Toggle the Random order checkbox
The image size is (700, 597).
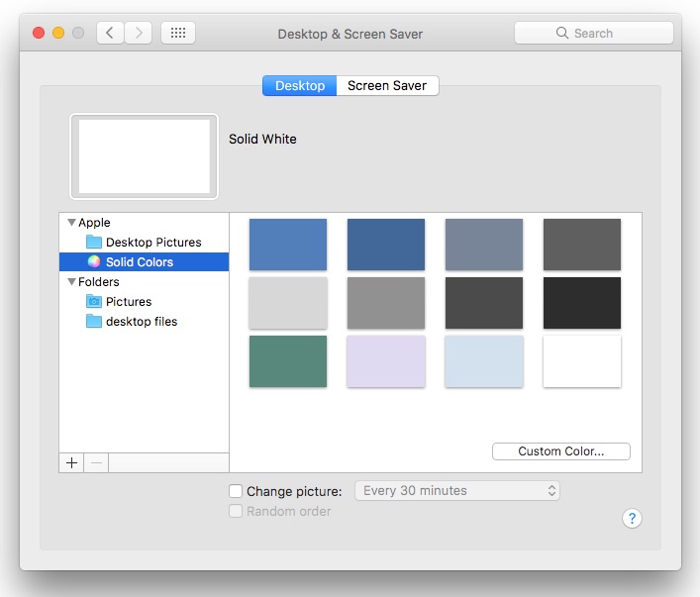click(236, 512)
